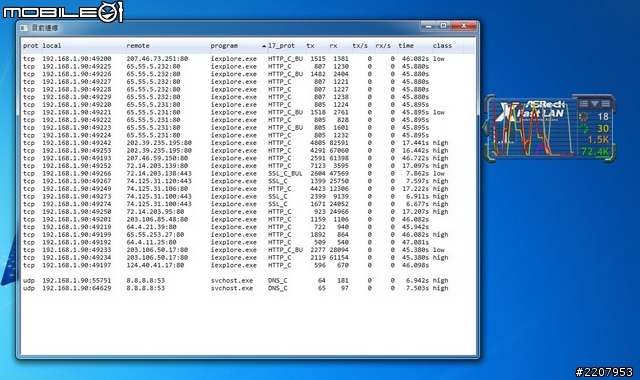Click the orange gauge icon beside 18
Screen dimensions: 640x380
[584, 117]
